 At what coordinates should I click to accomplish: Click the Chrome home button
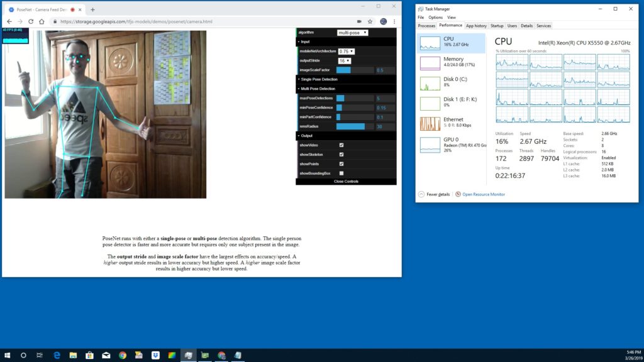tap(42, 21)
